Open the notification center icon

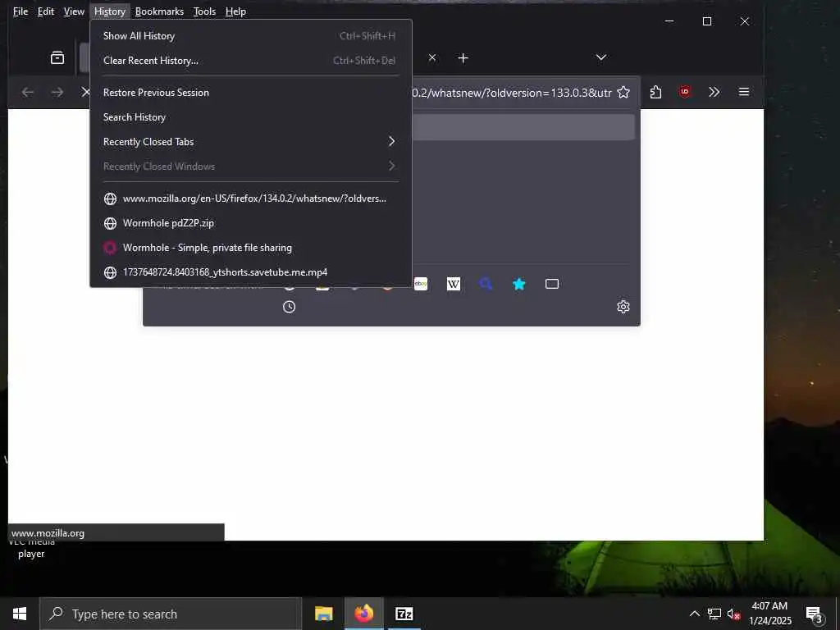point(815,614)
